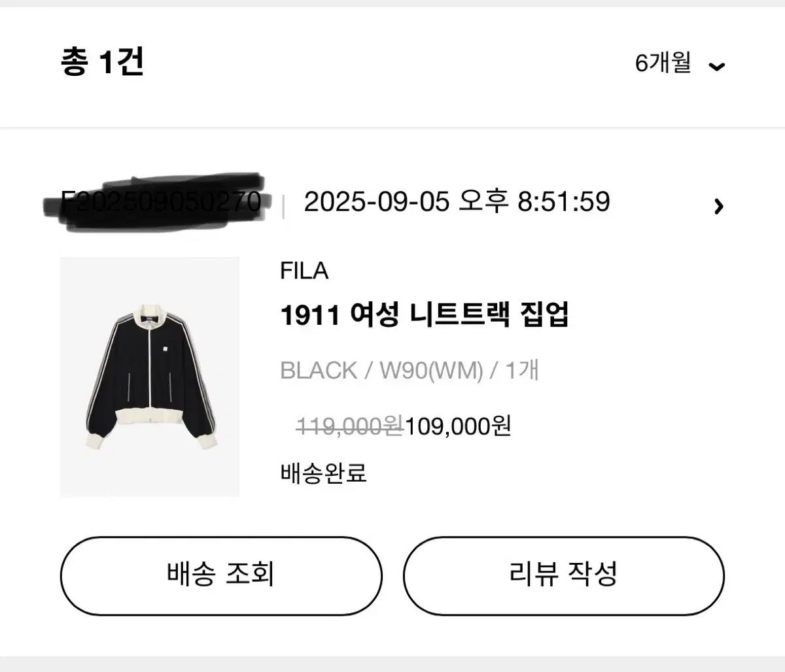Select the period filter collapse arrow
Viewport: 785px width, 672px height.
click(x=717, y=65)
